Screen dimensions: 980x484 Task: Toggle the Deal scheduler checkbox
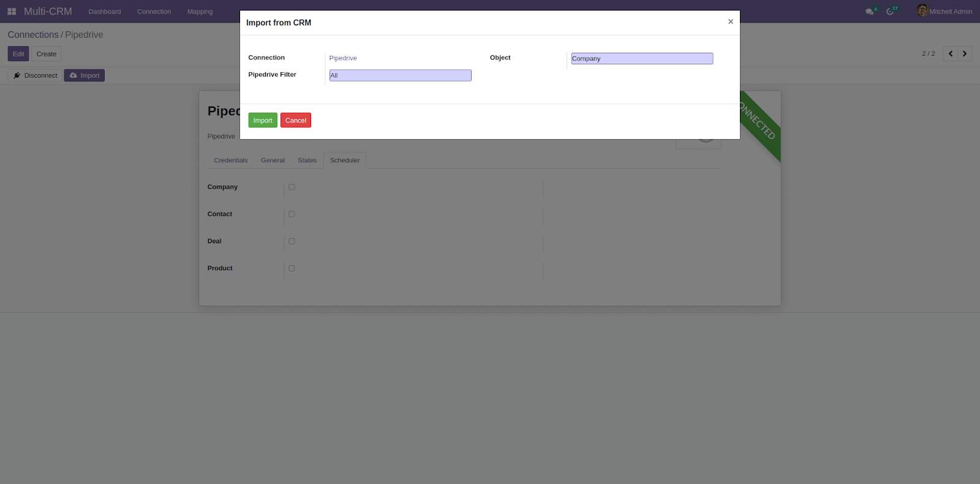click(x=292, y=241)
